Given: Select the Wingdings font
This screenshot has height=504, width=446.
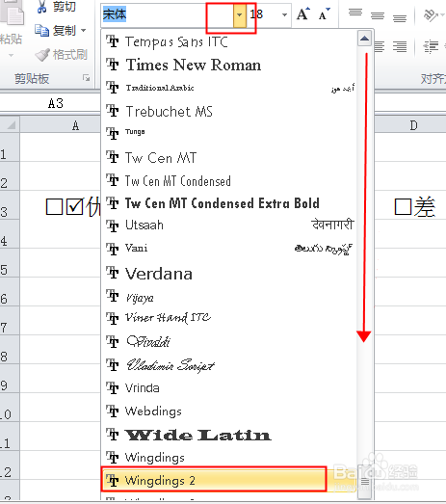Looking at the screenshot, I should point(229,458).
